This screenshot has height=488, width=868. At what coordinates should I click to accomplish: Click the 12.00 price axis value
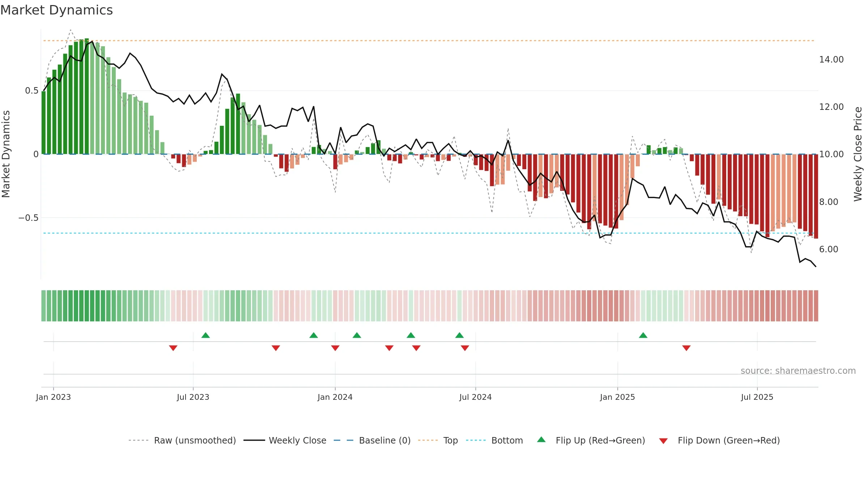831,107
